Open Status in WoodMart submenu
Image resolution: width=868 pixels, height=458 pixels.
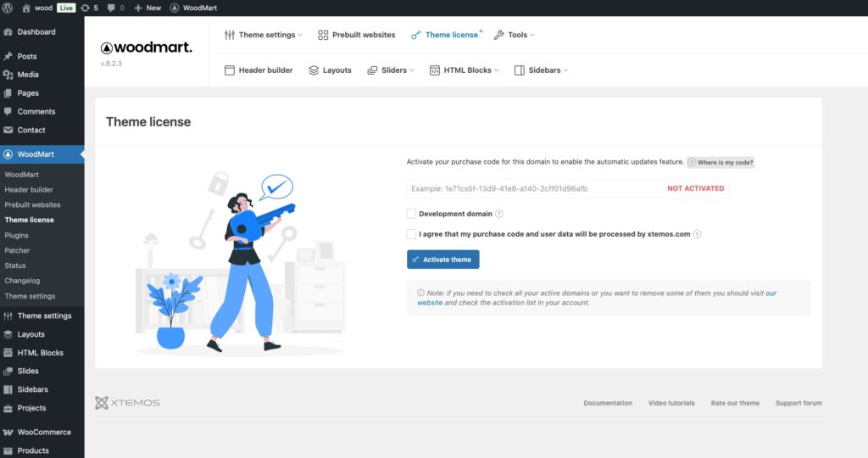15,265
